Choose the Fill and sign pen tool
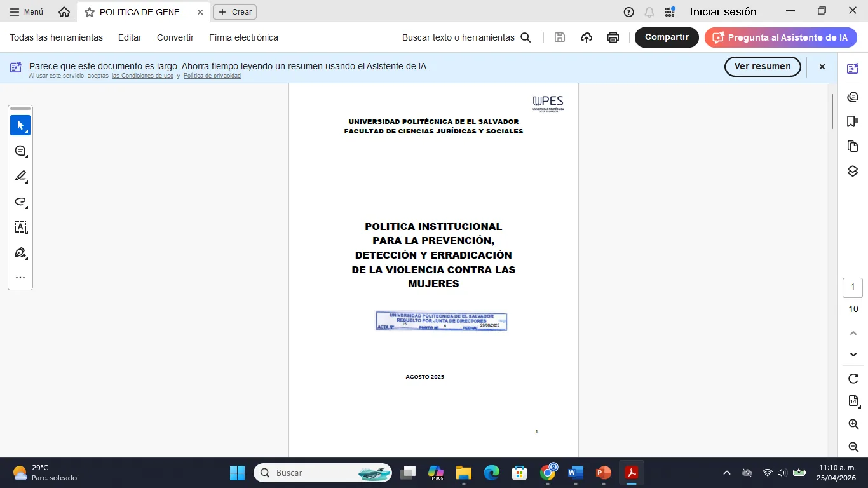The height and width of the screenshot is (488, 868). 20,252
